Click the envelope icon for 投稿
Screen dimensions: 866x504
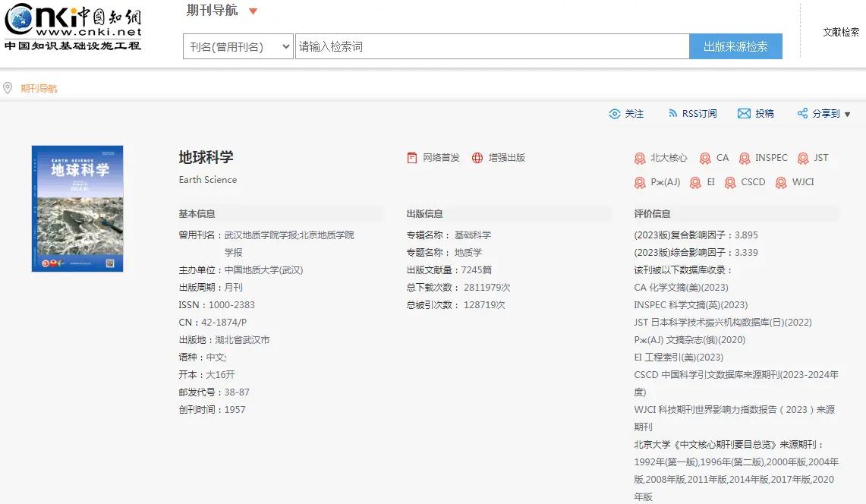coord(744,113)
